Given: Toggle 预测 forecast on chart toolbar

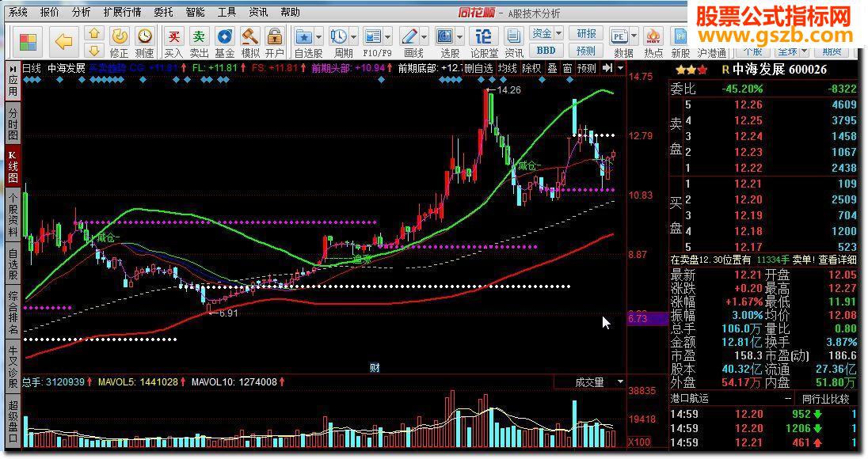Looking at the screenshot, I should coord(586,69).
